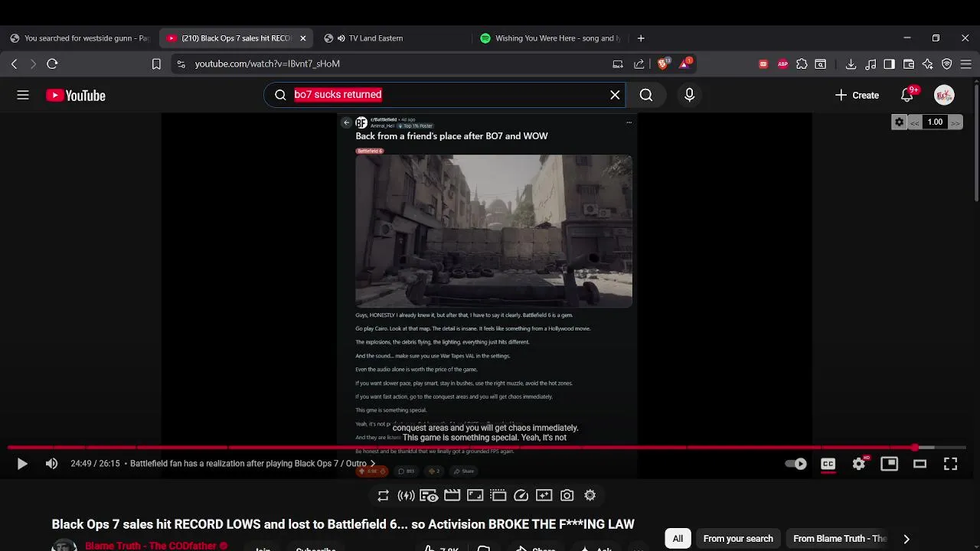Click video title 'Black Ops 7 sales hit RECORD LOWS'

(343, 524)
